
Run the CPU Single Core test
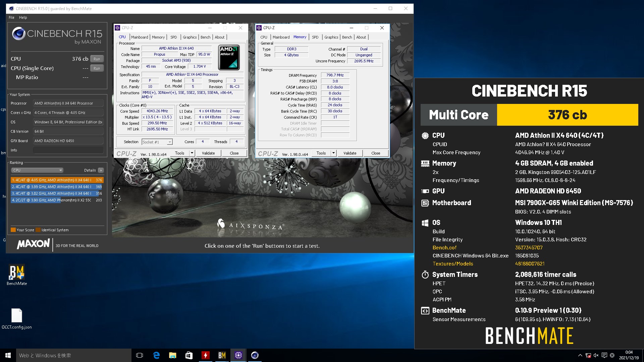pyautogui.click(x=97, y=68)
